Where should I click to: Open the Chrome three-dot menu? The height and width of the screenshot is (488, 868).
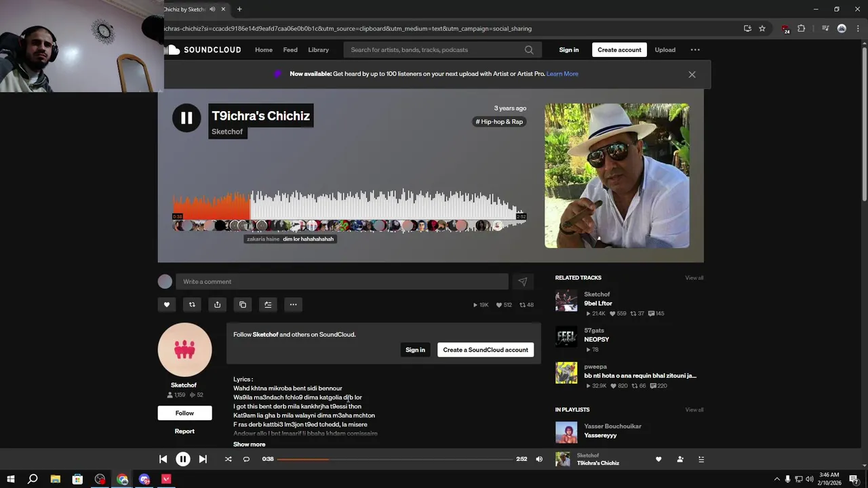(x=858, y=28)
